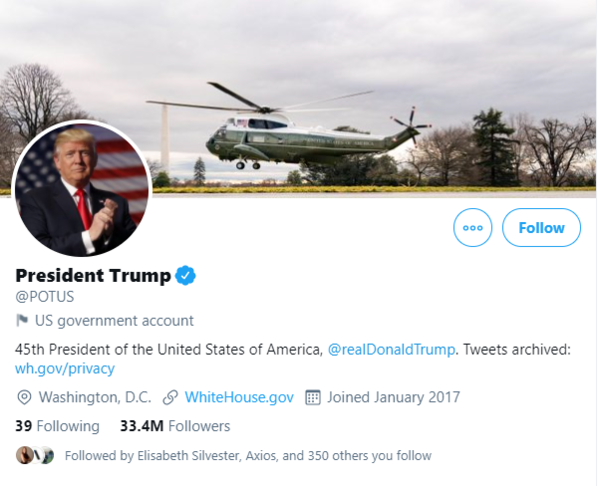Click the US government account label

(114, 321)
